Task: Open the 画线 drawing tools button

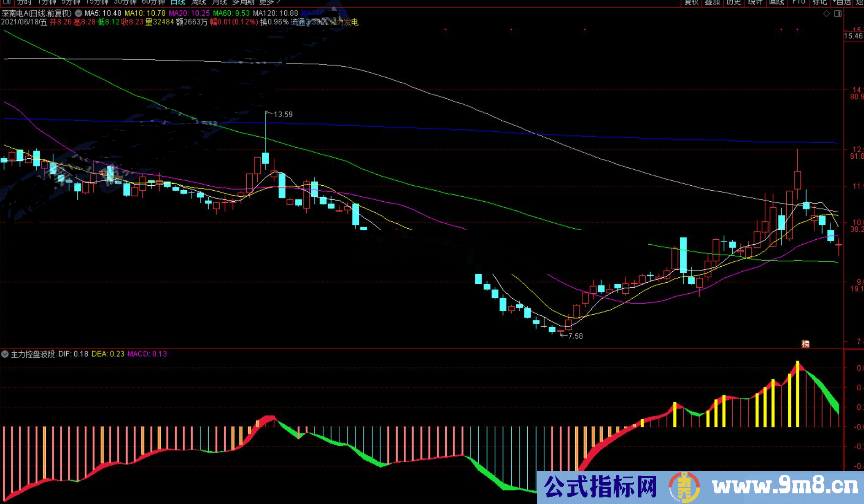Action: click(776, 2)
